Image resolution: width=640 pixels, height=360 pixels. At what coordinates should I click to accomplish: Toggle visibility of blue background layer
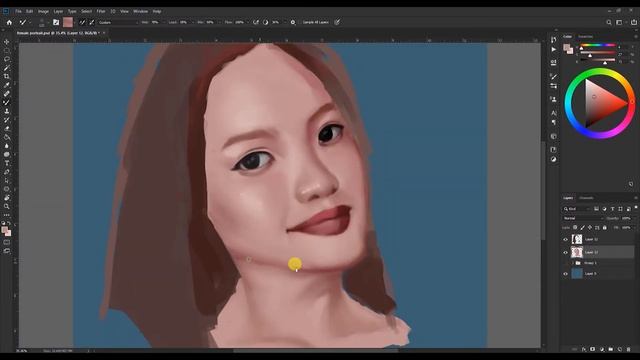pyautogui.click(x=565, y=274)
